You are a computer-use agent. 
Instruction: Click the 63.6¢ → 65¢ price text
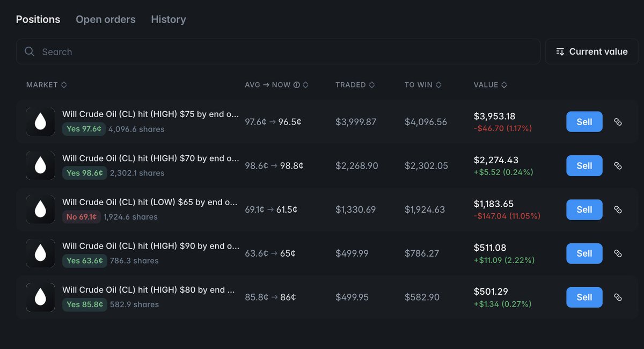click(270, 253)
